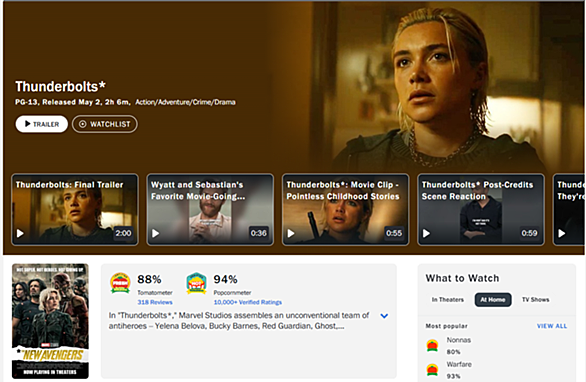Expand the movie synopsis with chevron
586x382 pixels.
[x=384, y=316]
